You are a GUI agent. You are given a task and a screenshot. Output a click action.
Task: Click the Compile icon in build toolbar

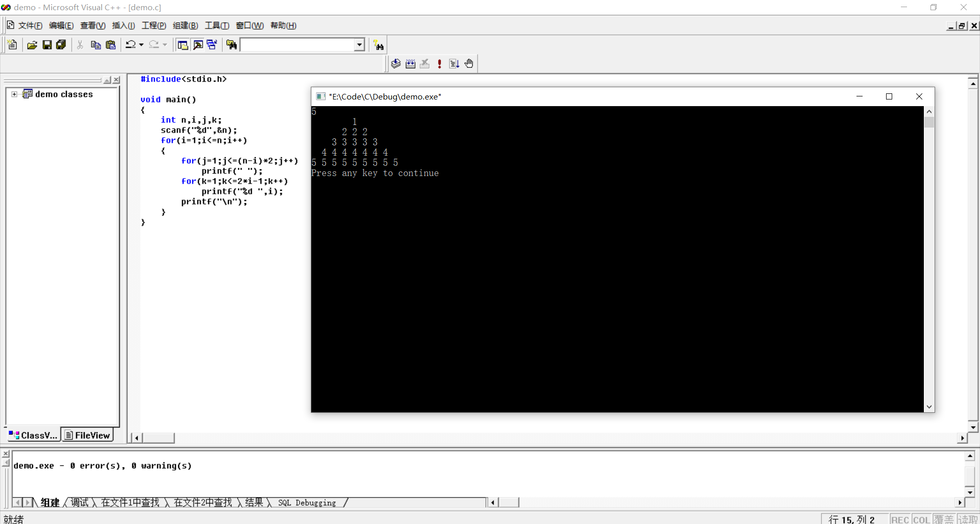(x=396, y=64)
